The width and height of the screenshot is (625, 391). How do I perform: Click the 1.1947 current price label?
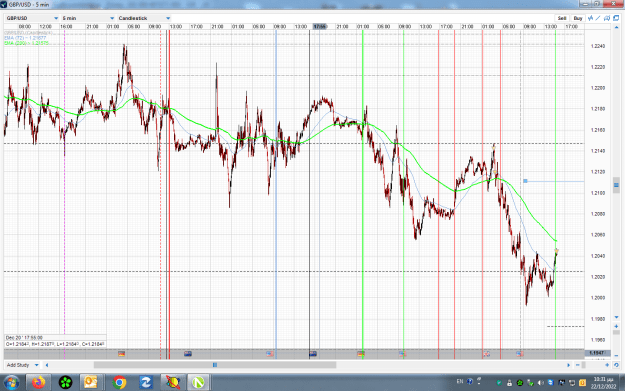click(x=597, y=353)
